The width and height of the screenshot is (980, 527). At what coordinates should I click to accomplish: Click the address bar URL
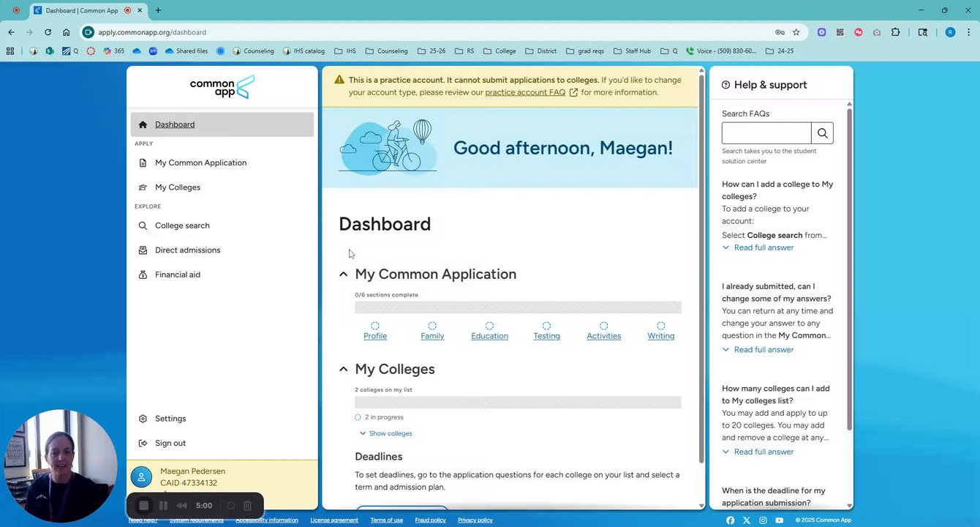(x=152, y=32)
